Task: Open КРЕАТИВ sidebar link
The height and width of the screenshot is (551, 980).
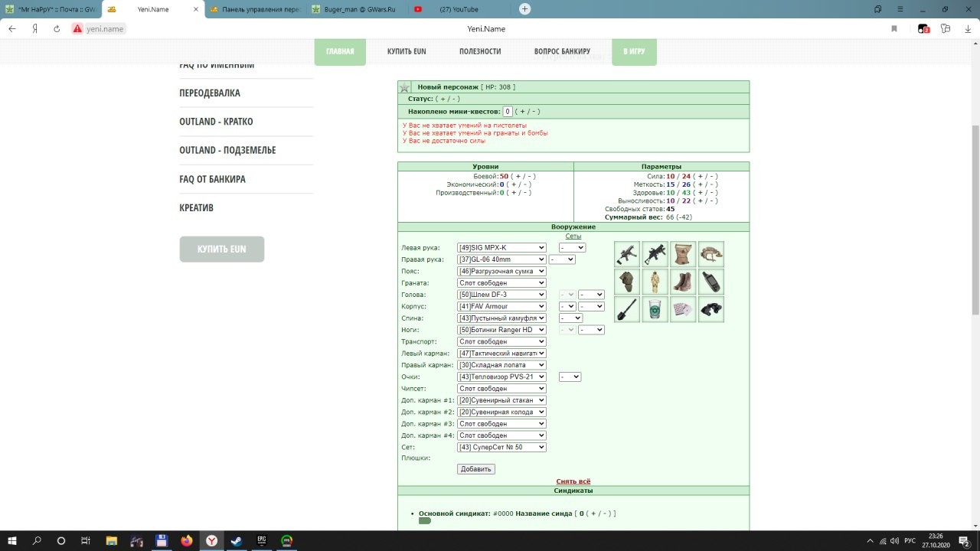Action: coord(197,207)
